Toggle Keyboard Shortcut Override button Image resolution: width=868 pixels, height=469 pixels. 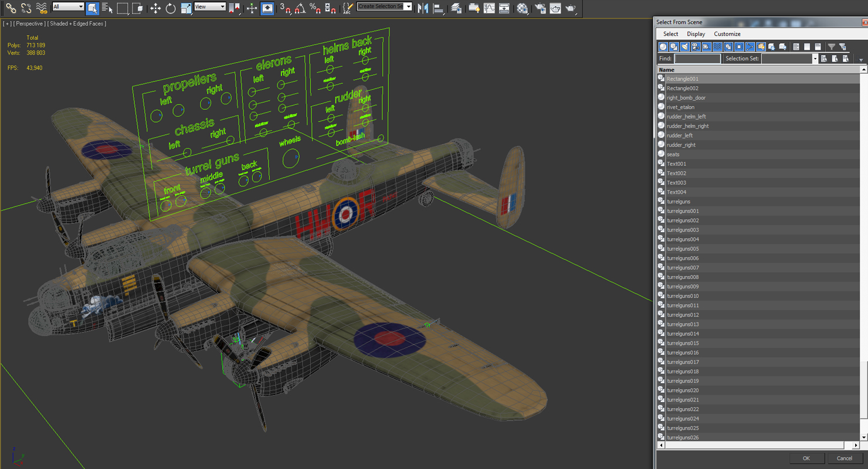267,8
